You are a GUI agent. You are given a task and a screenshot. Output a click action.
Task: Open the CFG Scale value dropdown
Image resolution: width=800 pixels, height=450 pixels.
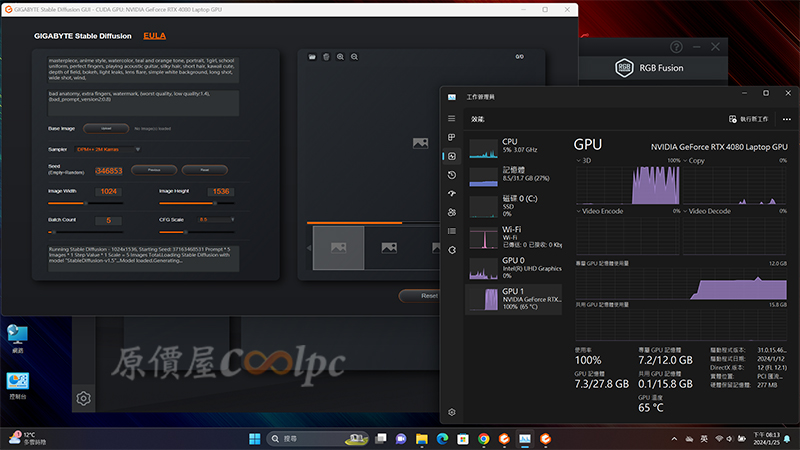point(216,220)
